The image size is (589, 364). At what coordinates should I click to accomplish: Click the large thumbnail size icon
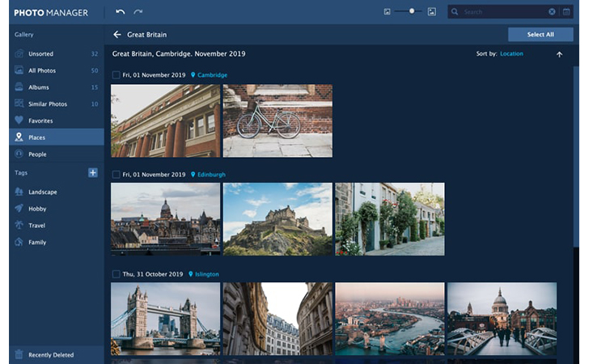pyautogui.click(x=432, y=12)
